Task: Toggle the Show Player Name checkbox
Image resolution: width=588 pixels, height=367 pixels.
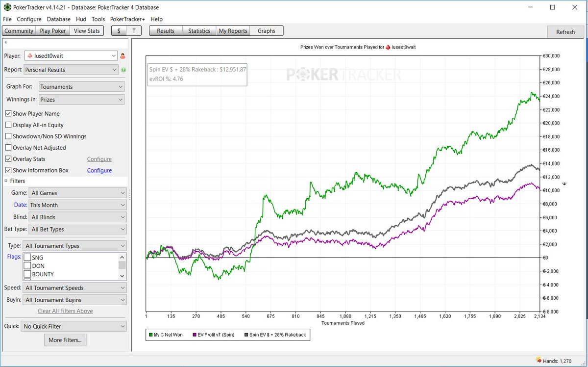Action: pos(8,113)
